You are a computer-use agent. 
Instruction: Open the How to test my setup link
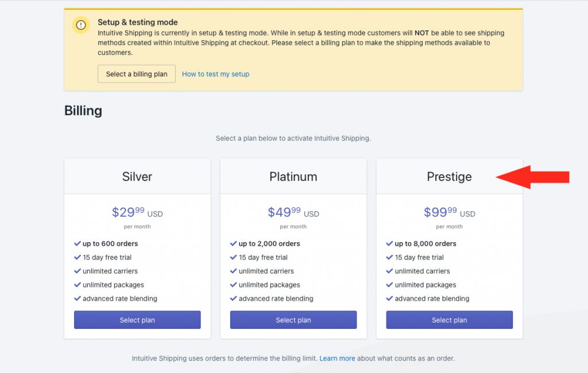[216, 74]
